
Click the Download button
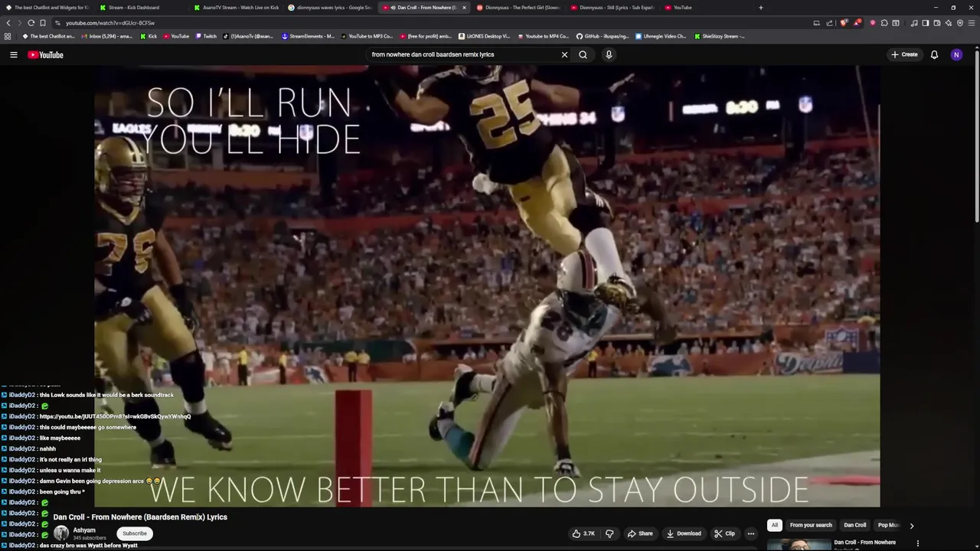(x=684, y=533)
